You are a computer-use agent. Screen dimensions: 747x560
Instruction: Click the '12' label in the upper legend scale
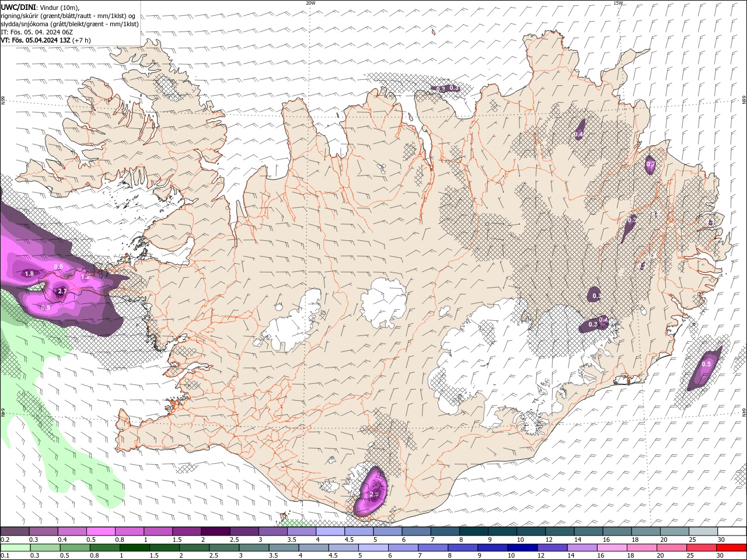coord(549,540)
